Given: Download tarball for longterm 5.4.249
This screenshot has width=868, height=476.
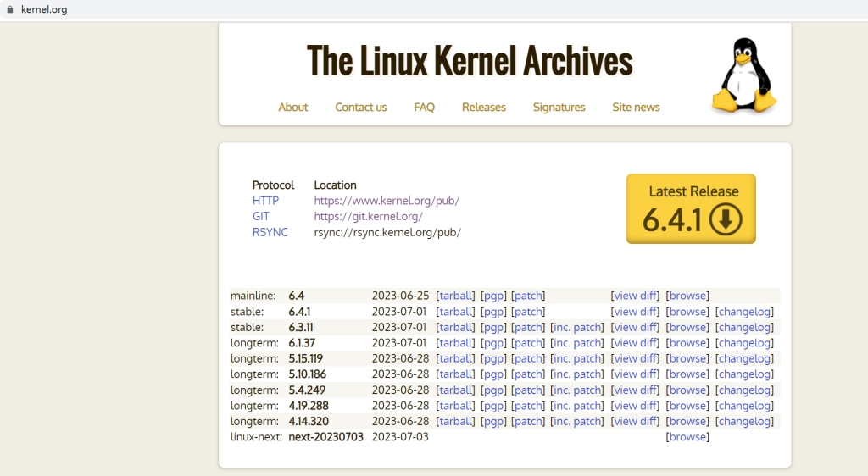Looking at the screenshot, I should pyautogui.click(x=455, y=390).
